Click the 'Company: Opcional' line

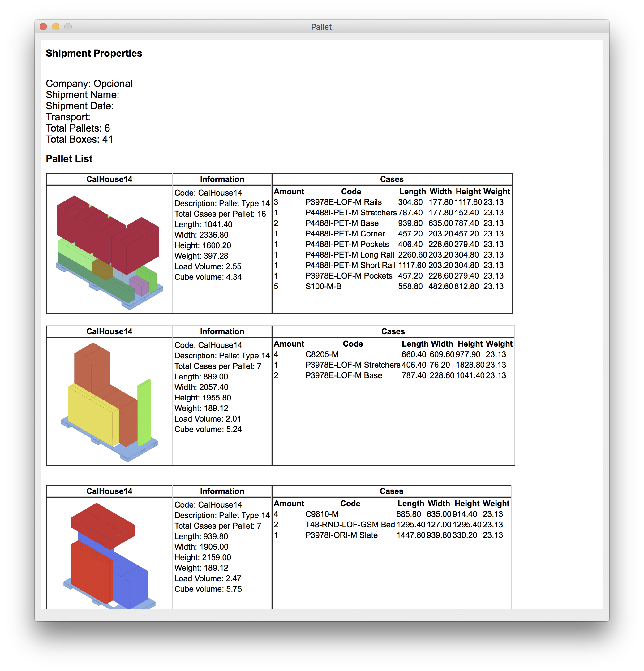pos(89,84)
